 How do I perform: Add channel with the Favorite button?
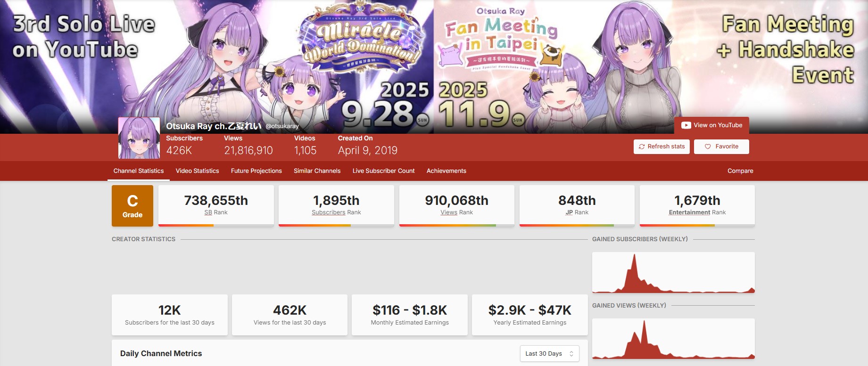coord(721,146)
